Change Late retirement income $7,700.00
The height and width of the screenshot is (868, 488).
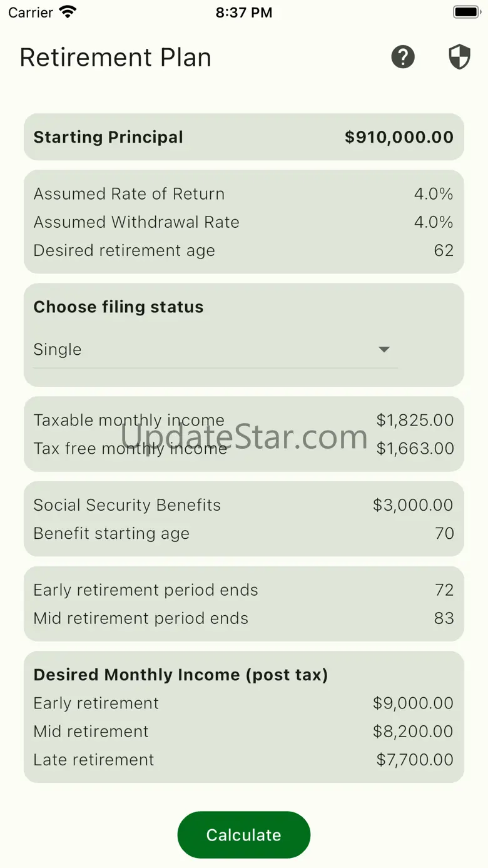tap(414, 760)
